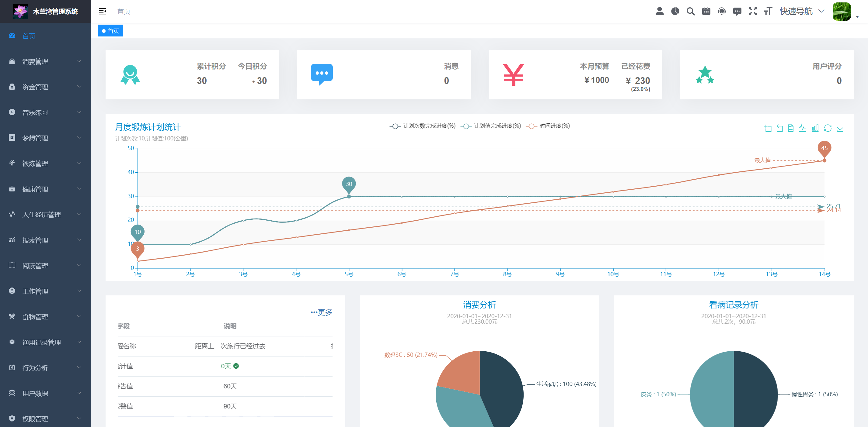The width and height of the screenshot is (868, 427).
Task: Click the 消费分析 chart title
Action: [x=479, y=305]
